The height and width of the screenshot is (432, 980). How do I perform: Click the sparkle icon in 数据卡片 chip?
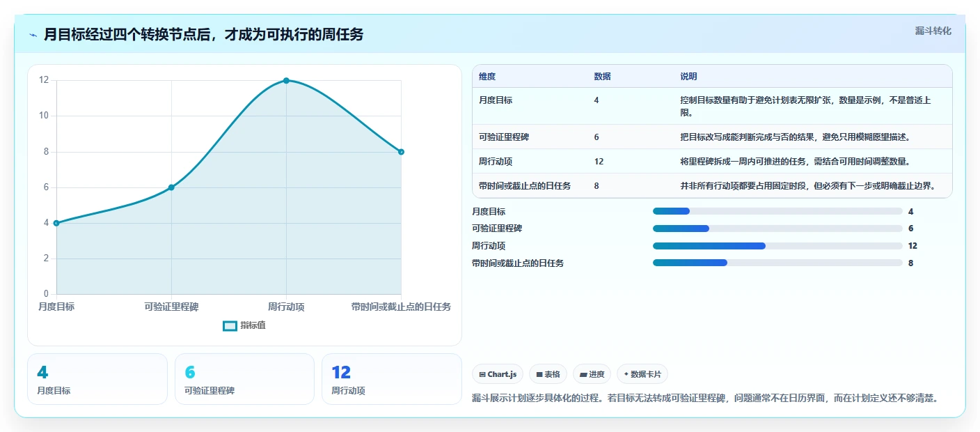tap(626, 375)
